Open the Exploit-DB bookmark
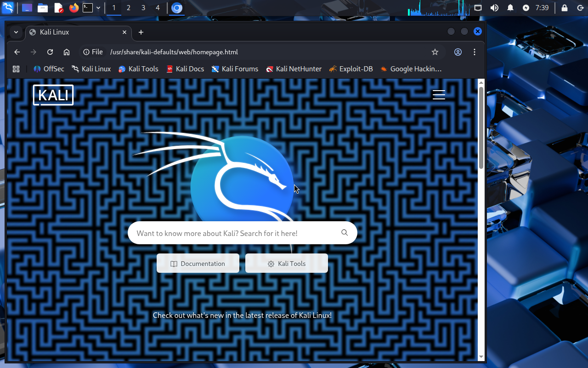Image resolution: width=588 pixels, height=368 pixels. [x=351, y=69]
